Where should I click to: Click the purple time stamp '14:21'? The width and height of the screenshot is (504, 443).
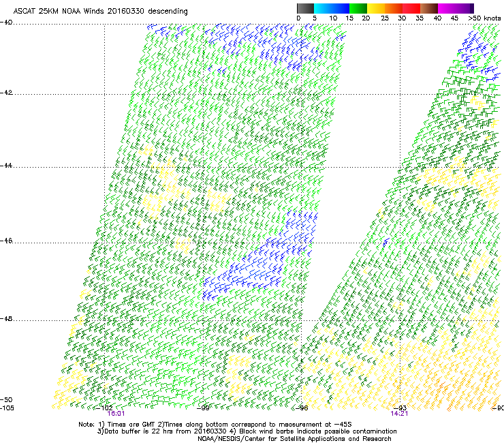point(399,414)
